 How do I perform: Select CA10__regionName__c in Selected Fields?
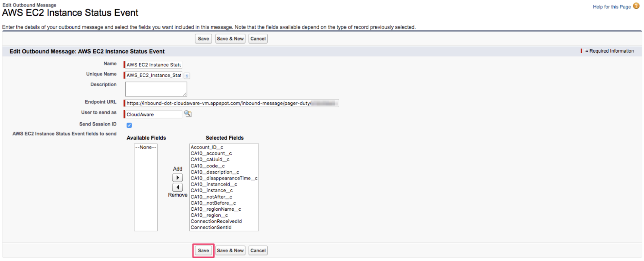pos(216,209)
